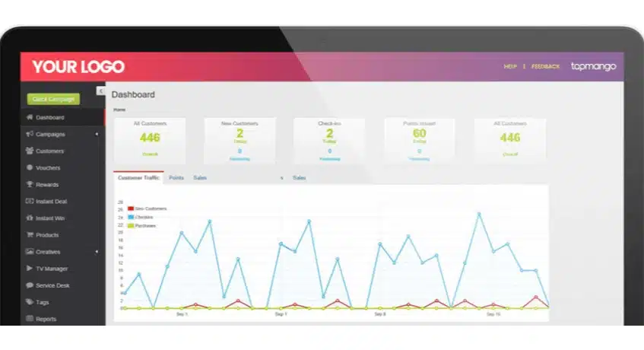This screenshot has width=644, height=350.
Task: Click the Points Issued stat card
Action: click(x=419, y=139)
